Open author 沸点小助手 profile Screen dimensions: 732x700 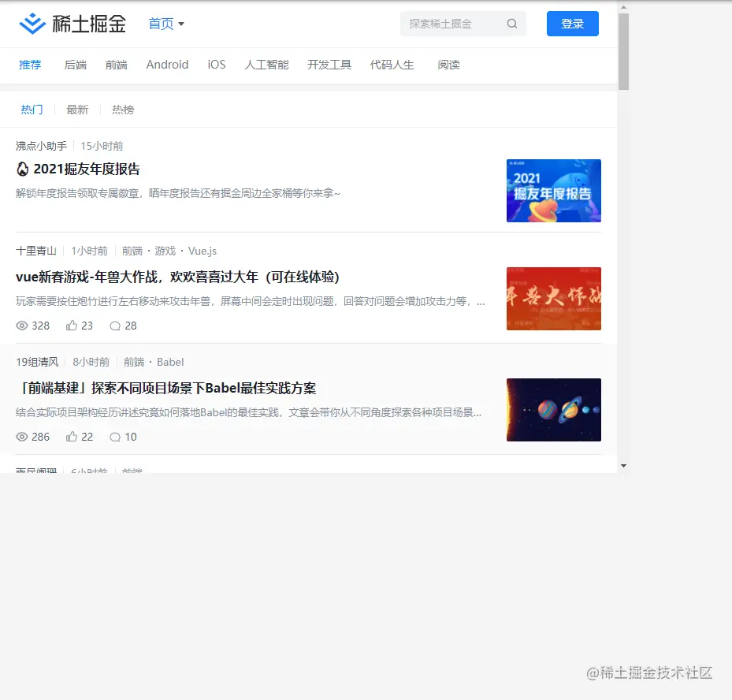click(x=41, y=146)
